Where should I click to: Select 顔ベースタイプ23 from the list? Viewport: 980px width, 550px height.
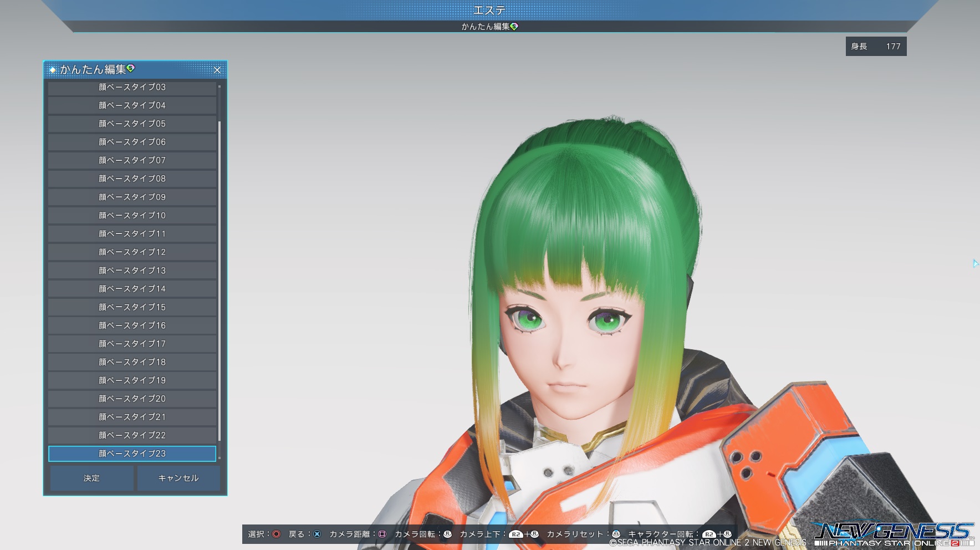click(x=132, y=454)
